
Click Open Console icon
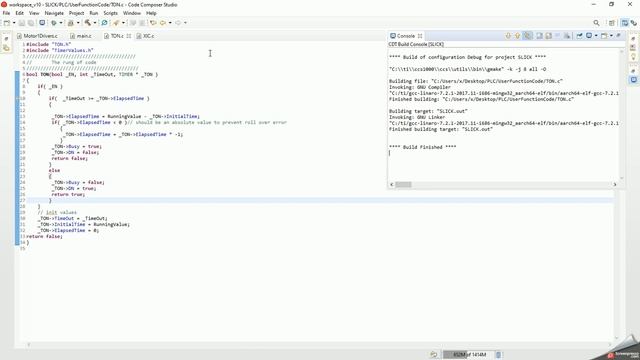point(604,36)
